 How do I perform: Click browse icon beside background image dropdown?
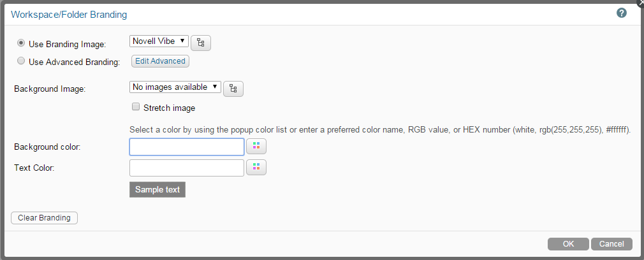233,89
